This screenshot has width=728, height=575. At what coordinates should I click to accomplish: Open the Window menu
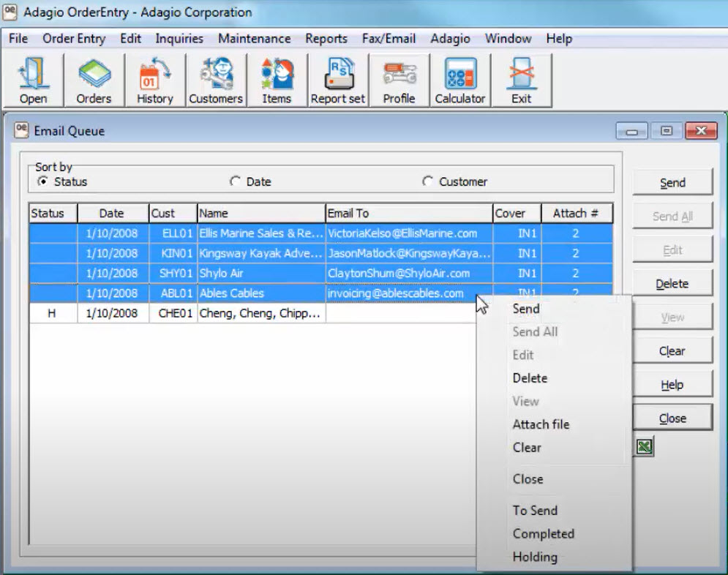508,39
